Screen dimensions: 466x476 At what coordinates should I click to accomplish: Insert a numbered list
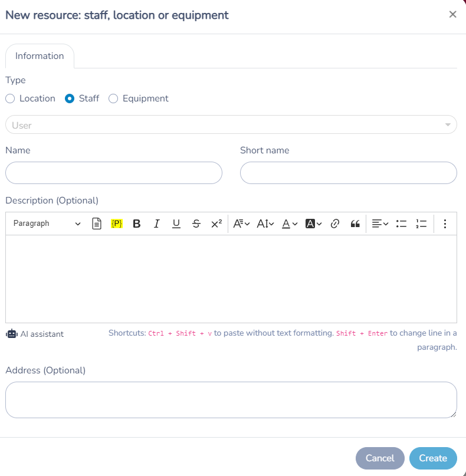[x=421, y=224]
